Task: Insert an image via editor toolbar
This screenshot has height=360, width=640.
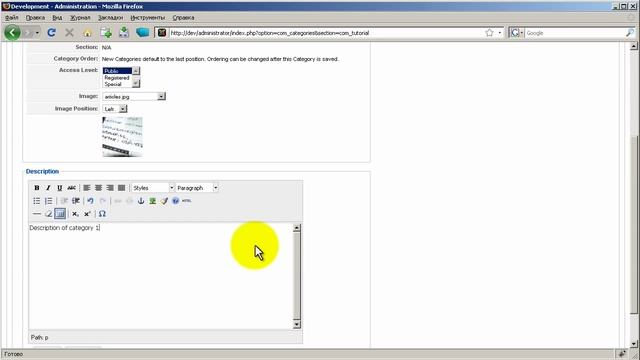Action: click(x=152, y=201)
